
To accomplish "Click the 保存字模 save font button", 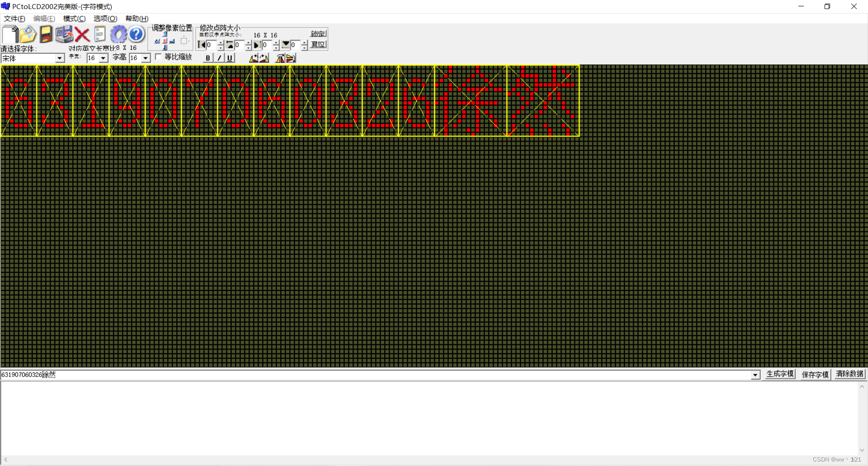I will [x=815, y=374].
